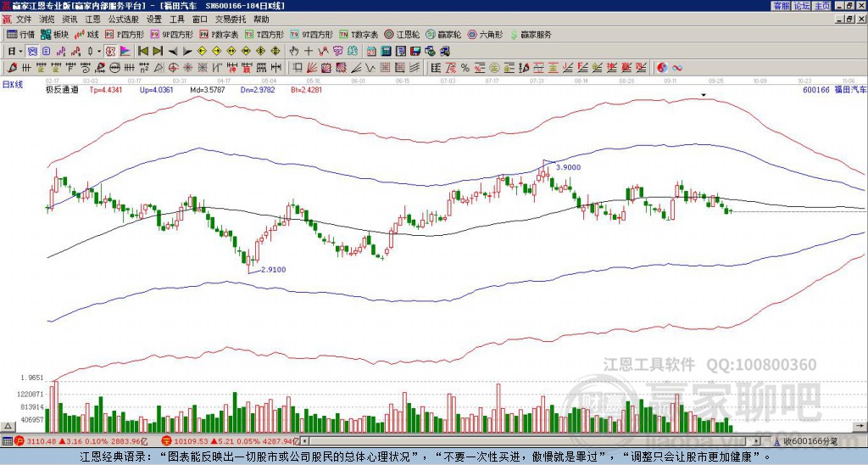Select the percent % line tool
Image resolution: width=868 pixels, height=465 pixels.
coord(465,68)
